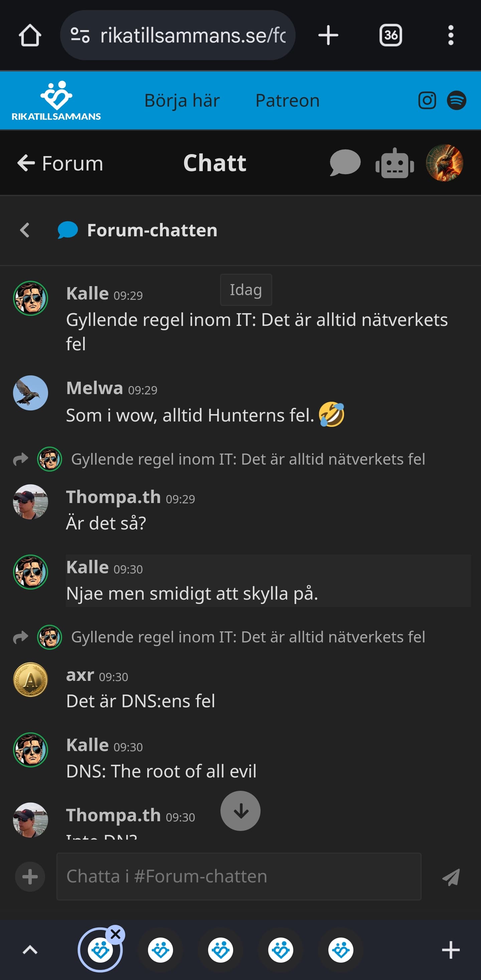The width and height of the screenshot is (481, 980).
Task: Tap the browser home icon
Action: point(30,35)
